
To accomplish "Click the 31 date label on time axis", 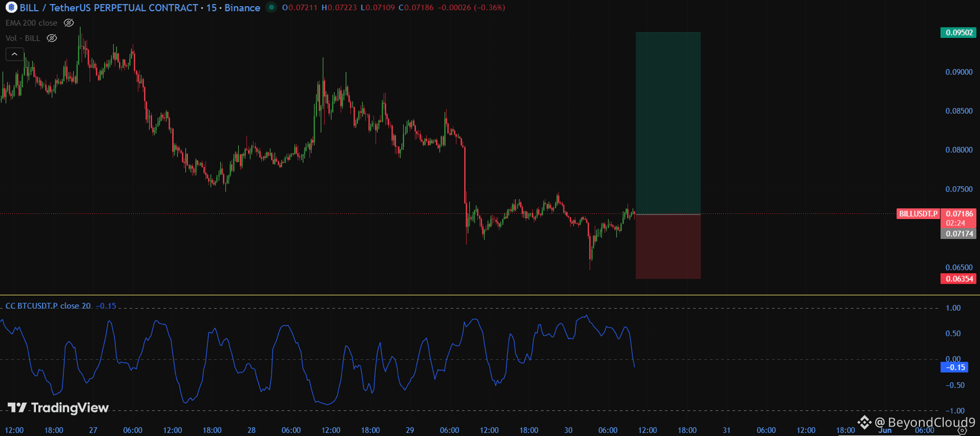I will (727, 430).
